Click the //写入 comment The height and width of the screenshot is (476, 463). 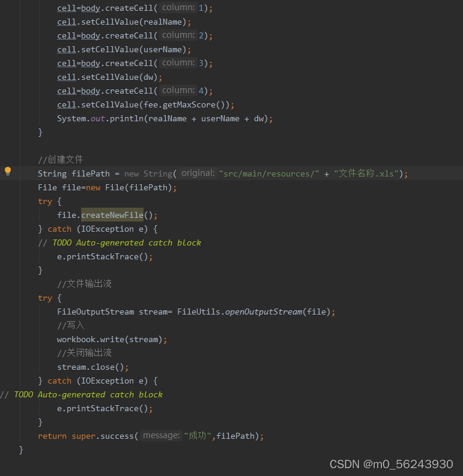(x=70, y=325)
